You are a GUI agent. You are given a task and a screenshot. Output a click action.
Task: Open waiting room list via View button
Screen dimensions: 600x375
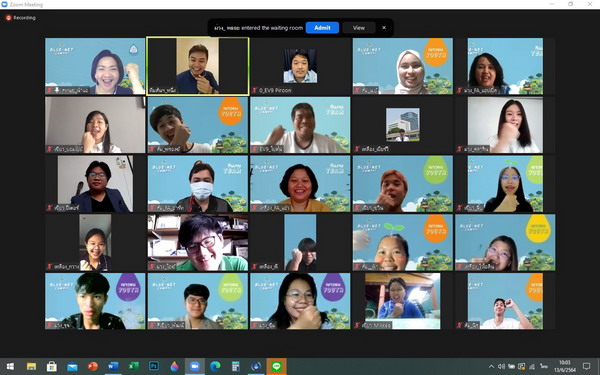359,28
